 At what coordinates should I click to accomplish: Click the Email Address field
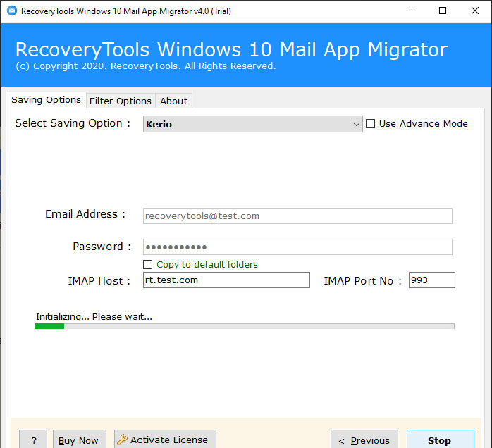[x=297, y=216]
